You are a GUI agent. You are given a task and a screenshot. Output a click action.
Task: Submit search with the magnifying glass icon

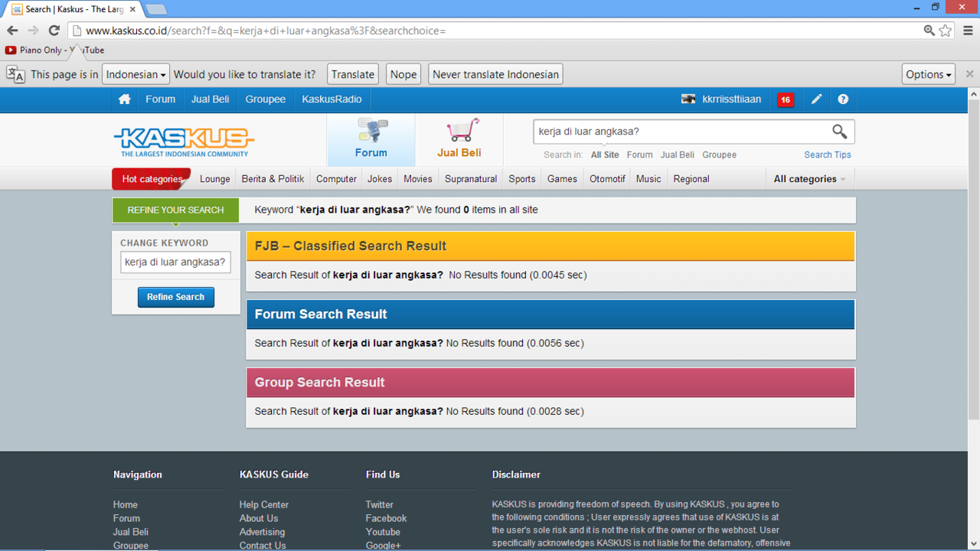tap(840, 132)
